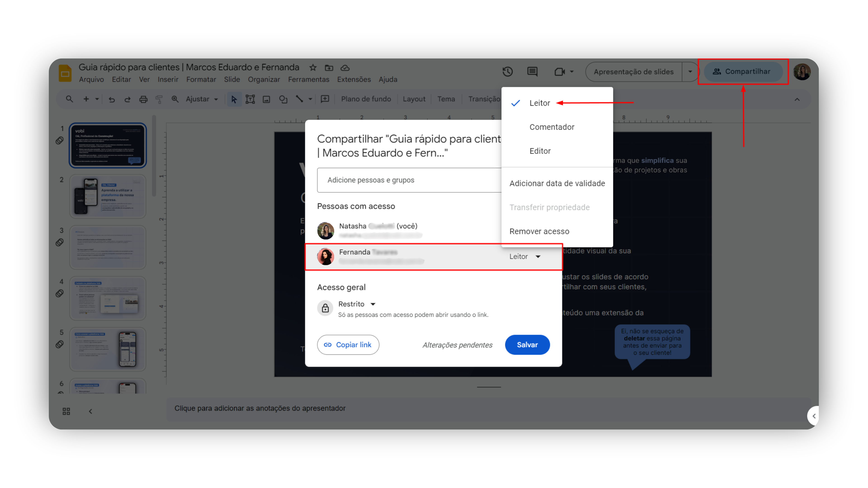Click Adicionar data de validade
This screenshot has height=488, width=868.
(x=557, y=183)
